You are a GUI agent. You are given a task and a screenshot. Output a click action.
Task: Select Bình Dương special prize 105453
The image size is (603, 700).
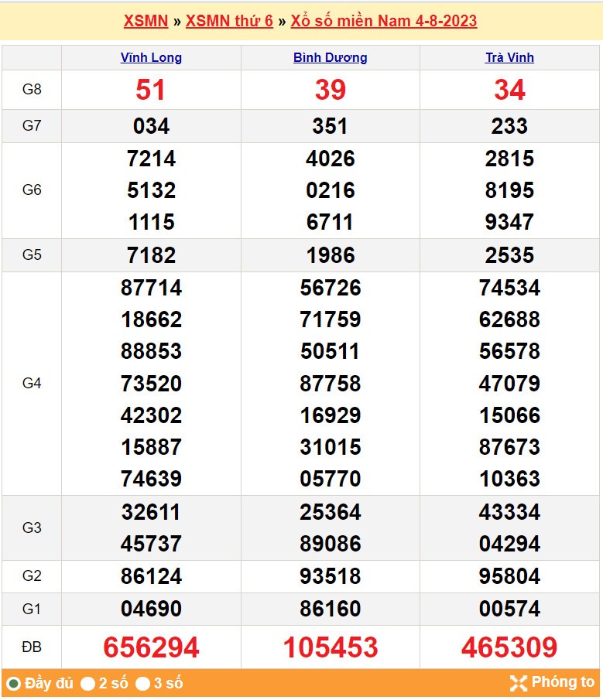pyautogui.click(x=331, y=647)
